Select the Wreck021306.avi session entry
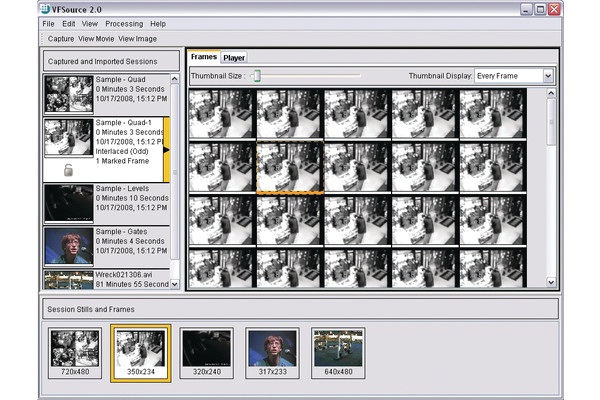Screen dimensions: 600x400 [68, 279]
